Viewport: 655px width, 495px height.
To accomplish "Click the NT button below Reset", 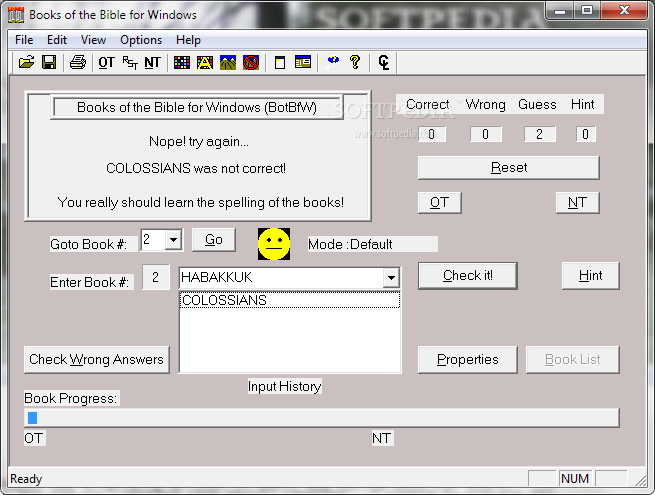I will pos(577,203).
